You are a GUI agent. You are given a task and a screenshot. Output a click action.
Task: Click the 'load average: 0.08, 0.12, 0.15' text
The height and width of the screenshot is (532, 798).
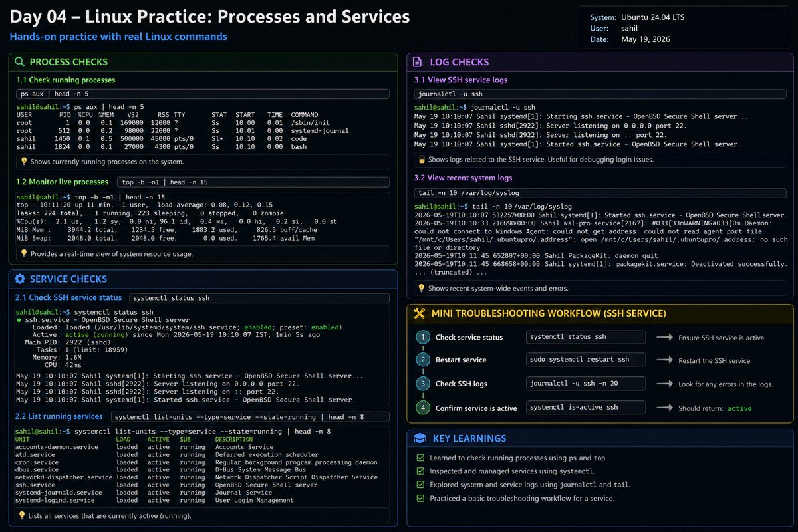pos(215,205)
